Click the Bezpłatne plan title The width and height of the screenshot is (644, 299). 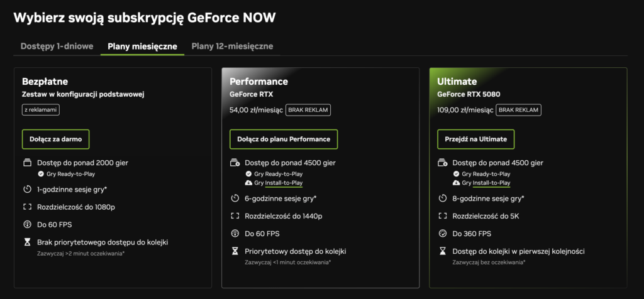[45, 81]
